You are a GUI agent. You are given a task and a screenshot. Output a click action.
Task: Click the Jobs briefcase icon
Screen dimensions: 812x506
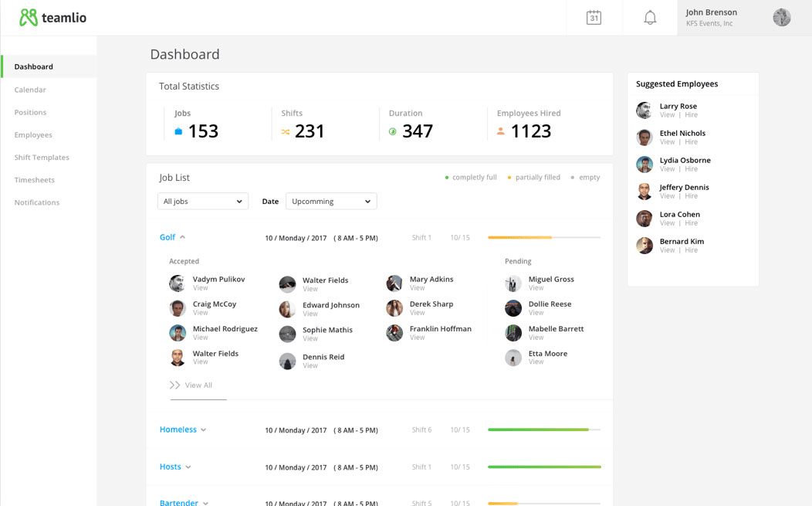(x=178, y=131)
